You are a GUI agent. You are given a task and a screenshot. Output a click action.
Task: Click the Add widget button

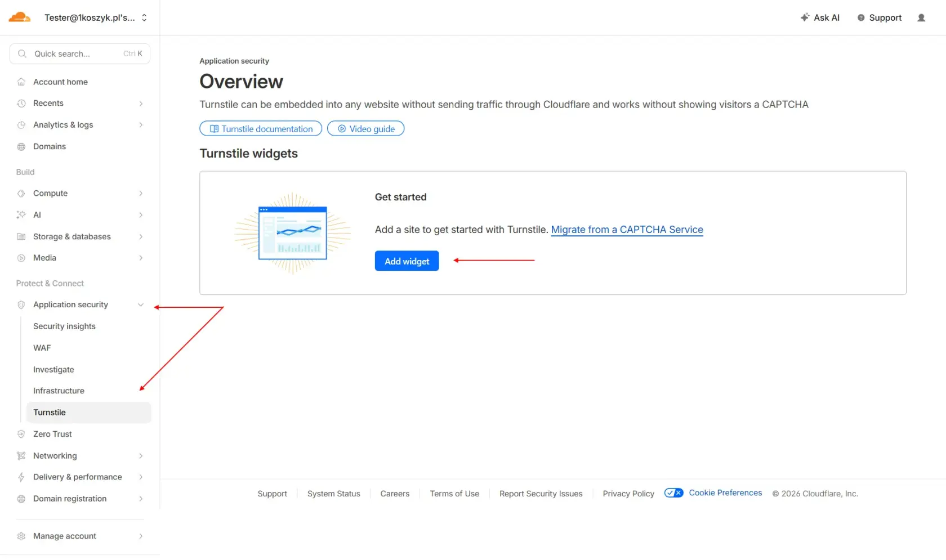click(x=407, y=261)
